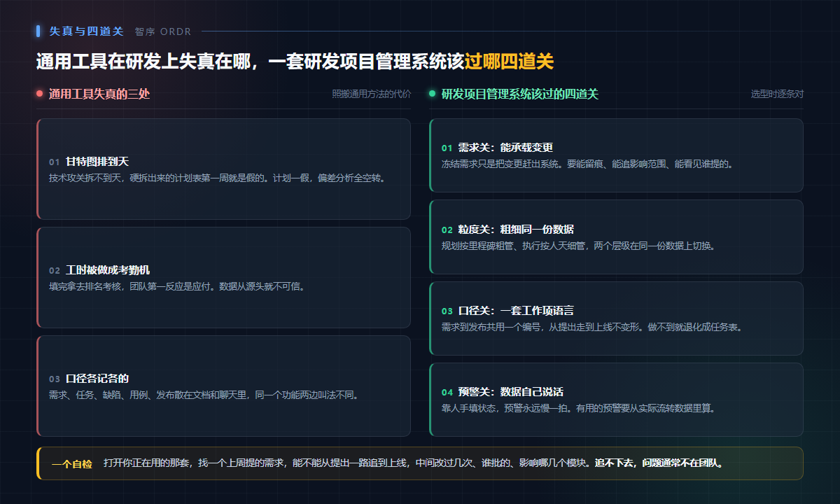Click the orange '过哪四道关' headline text
Image resolution: width=840 pixels, height=504 pixels.
[509, 62]
